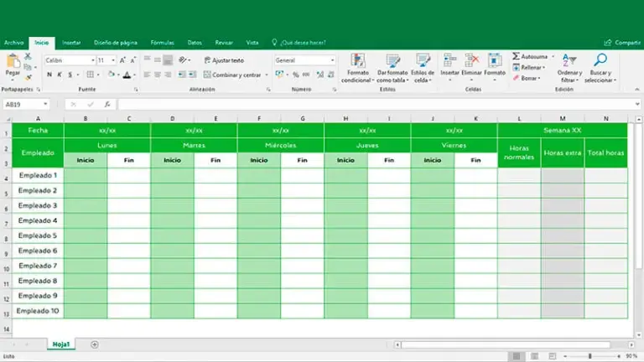Open the Combinar y centrar dropdown arrow
Image resolution: width=644 pixels, height=362 pixels.
tap(267, 75)
